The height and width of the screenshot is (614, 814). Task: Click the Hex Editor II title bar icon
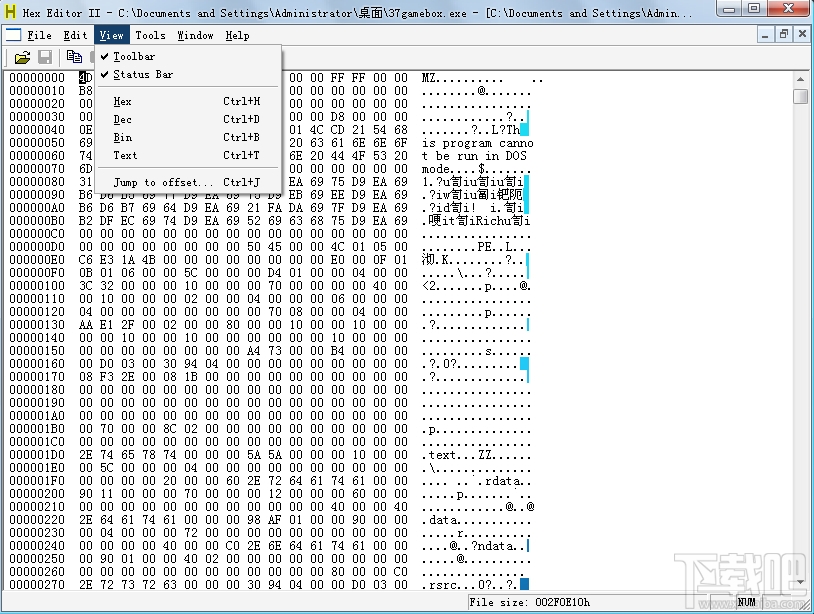pos(10,11)
